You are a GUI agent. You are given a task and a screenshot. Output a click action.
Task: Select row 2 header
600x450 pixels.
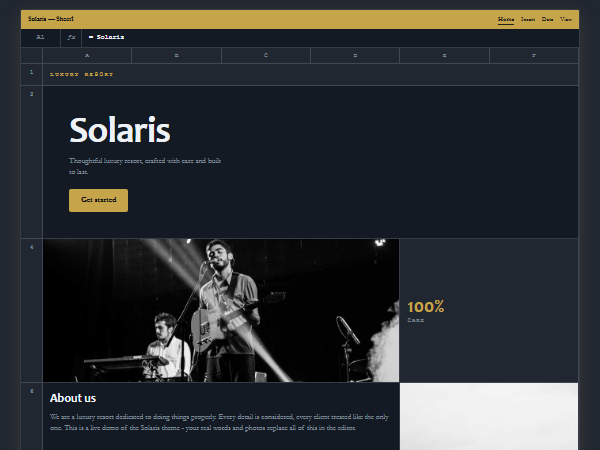click(x=32, y=162)
